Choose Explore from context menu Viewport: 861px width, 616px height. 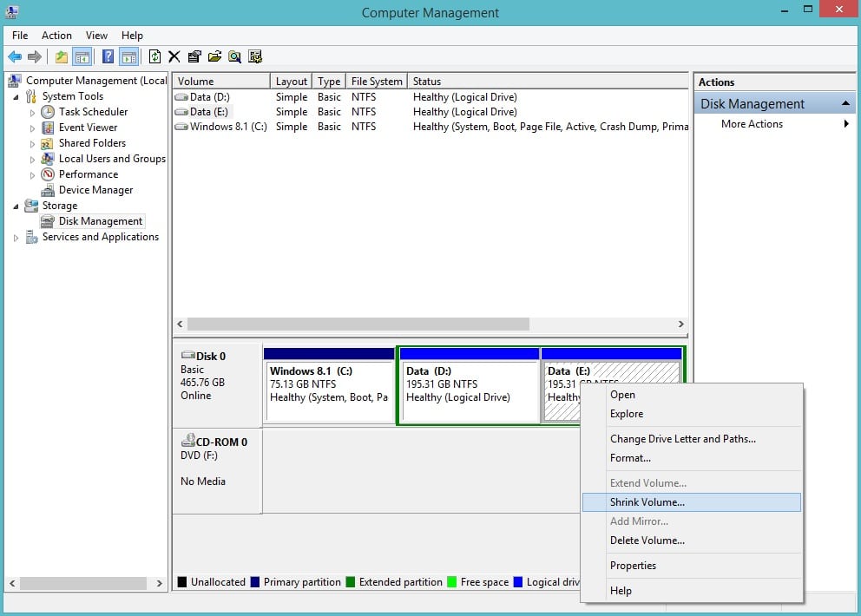click(x=692, y=414)
